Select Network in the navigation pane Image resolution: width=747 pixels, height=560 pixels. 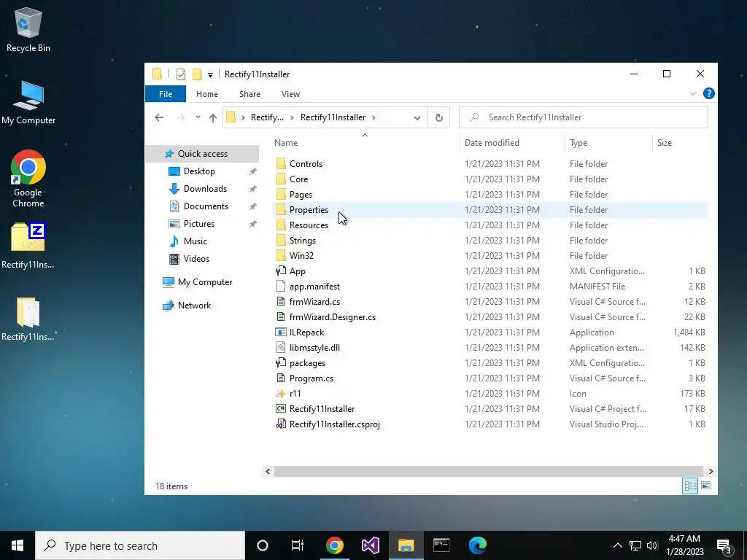(194, 306)
